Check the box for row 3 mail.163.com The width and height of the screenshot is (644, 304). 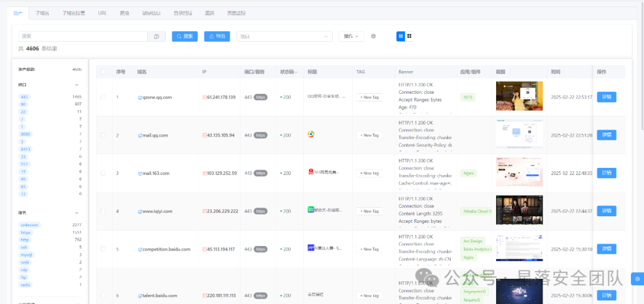click(103, 173)
